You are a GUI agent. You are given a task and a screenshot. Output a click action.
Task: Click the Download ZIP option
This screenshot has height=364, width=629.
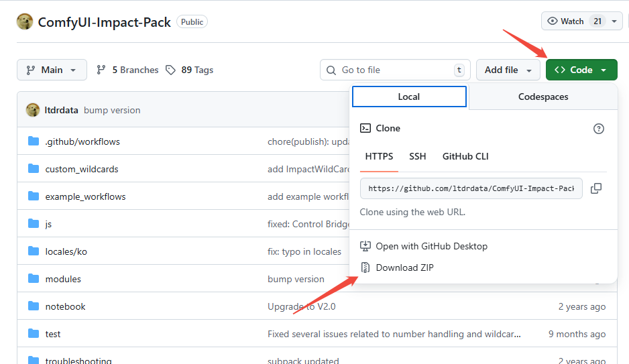pyautogui.click(x=404, y=267)
